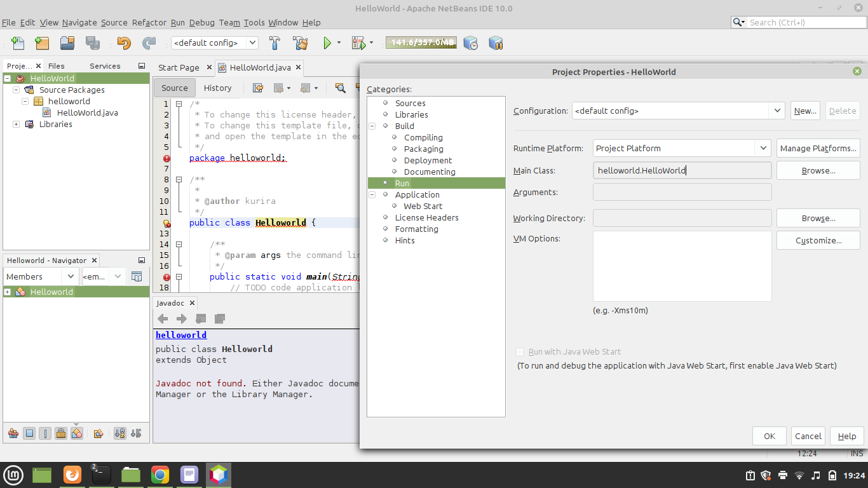
Task: Switch to the Start Page tab
Action: pyautogui.click(x=179, y=67)
